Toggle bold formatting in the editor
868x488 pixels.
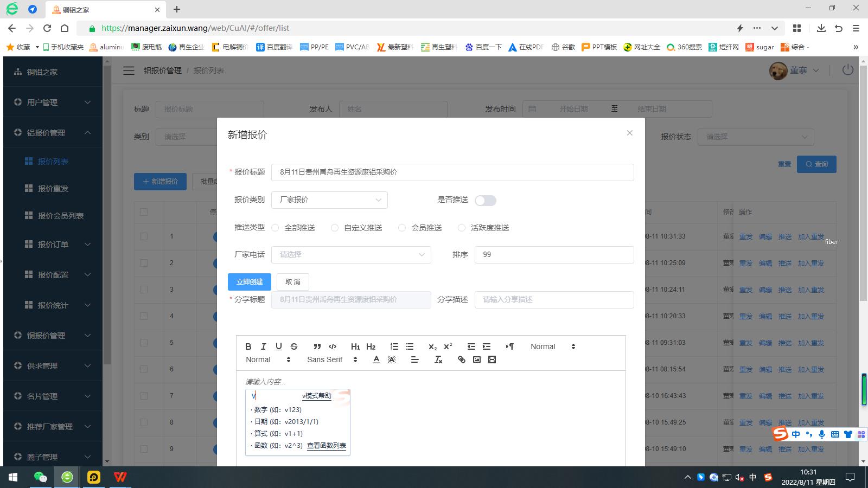248,346
